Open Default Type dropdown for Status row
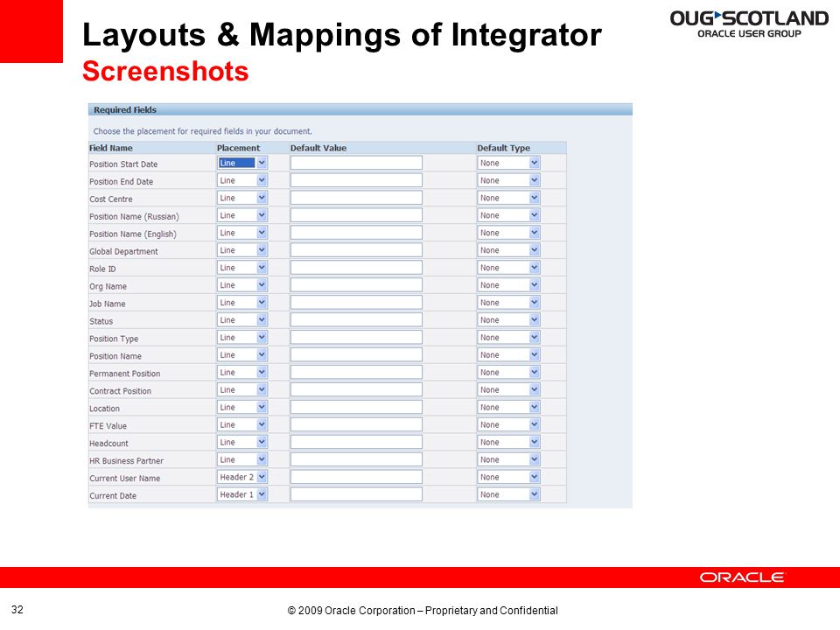 coord(508,320)
